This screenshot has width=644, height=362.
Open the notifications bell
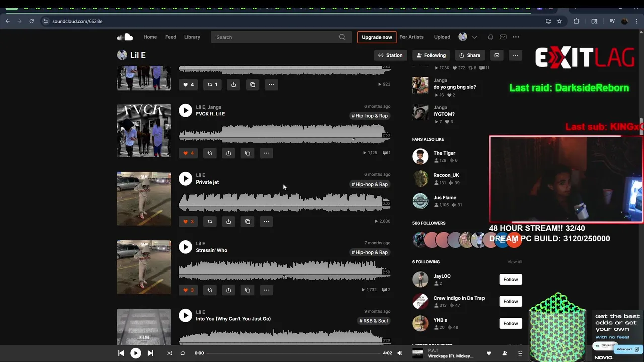(490, 37)
